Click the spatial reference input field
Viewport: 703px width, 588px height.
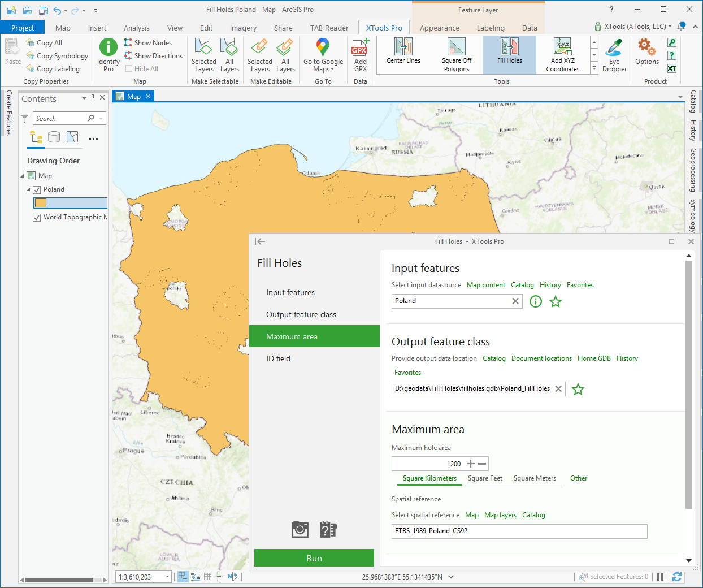tap(519, 531)
